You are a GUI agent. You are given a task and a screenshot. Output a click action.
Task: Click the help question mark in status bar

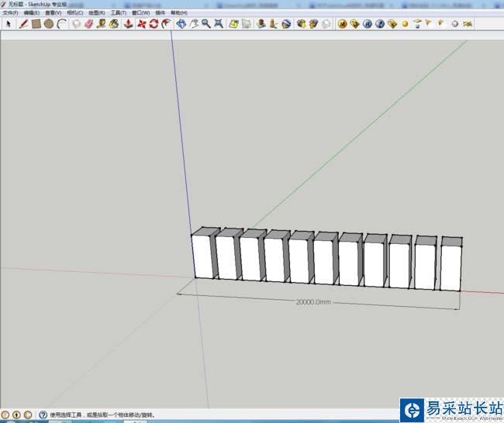click(x=43, y=415)
